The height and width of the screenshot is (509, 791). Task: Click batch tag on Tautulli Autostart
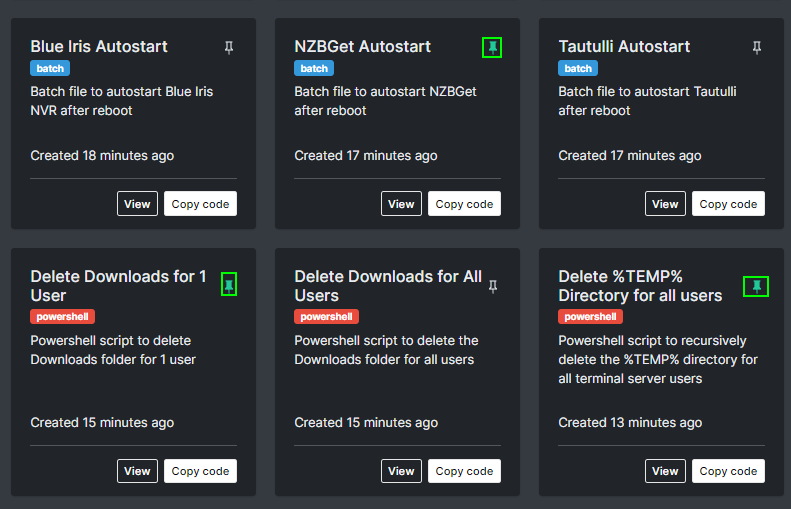point(578,68)
